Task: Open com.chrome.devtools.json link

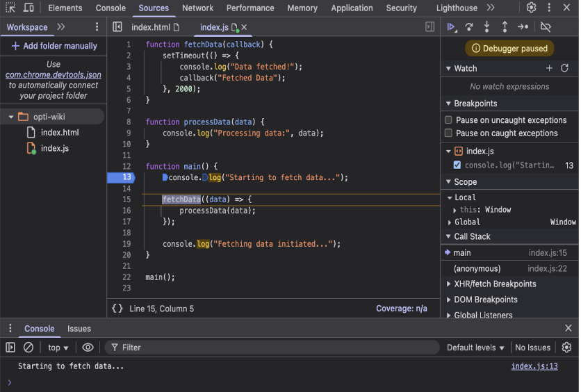Action: pyautogui.click(x=54, y=74)
